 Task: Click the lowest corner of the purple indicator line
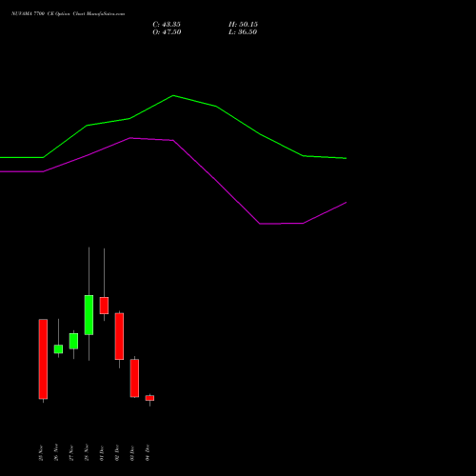tap(260, 224)
